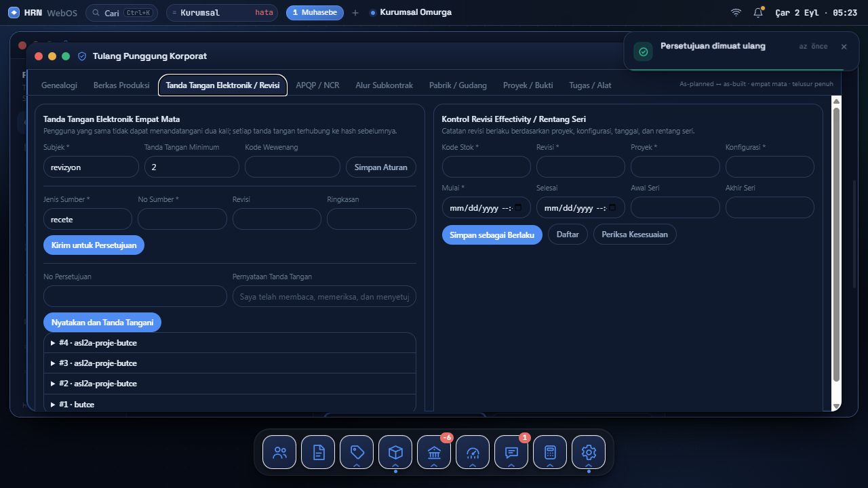
Task: Open the settings gear app in dock
Action: [589, 452]
